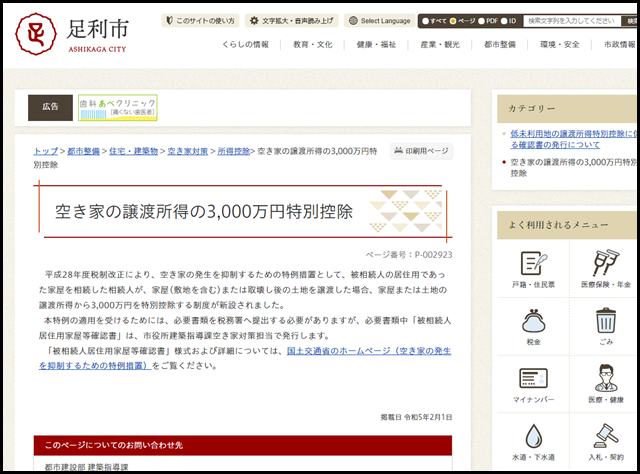Open the 医療・健康 doctor icon
640x474 pixels.
click(606, 378)
